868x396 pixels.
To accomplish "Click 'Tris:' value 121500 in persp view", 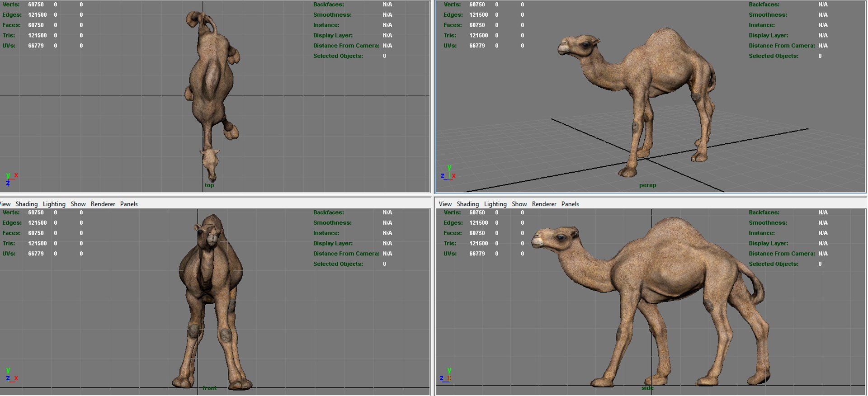I will pos(478,35).
